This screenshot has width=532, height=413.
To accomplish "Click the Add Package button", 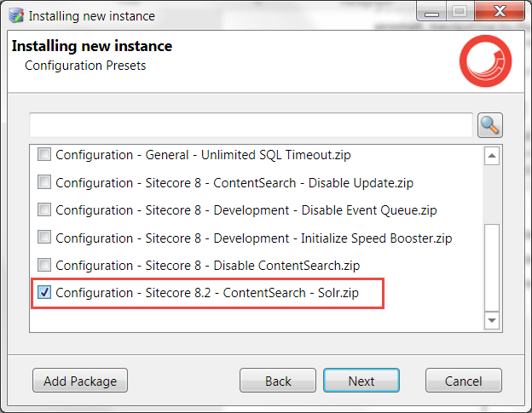I will [x=80, y=381].
